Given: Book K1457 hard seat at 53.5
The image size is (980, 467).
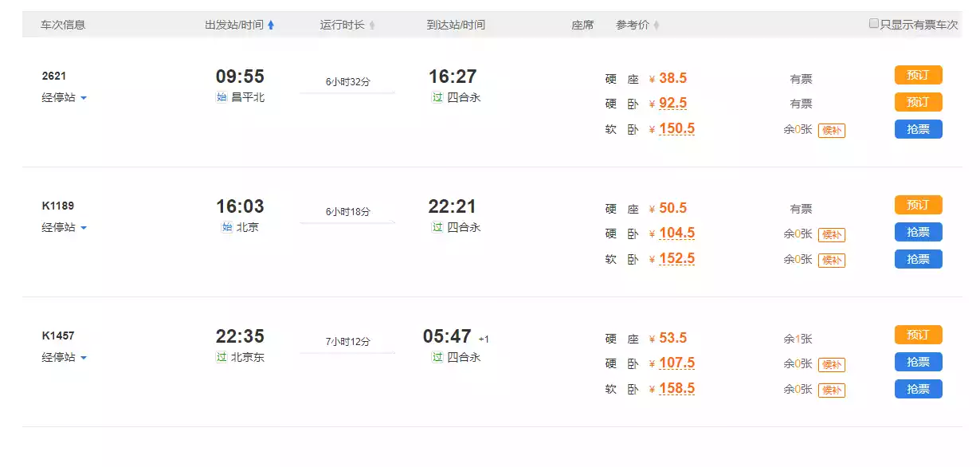Looking at the screenshot, I should click(x=918, y=336).
